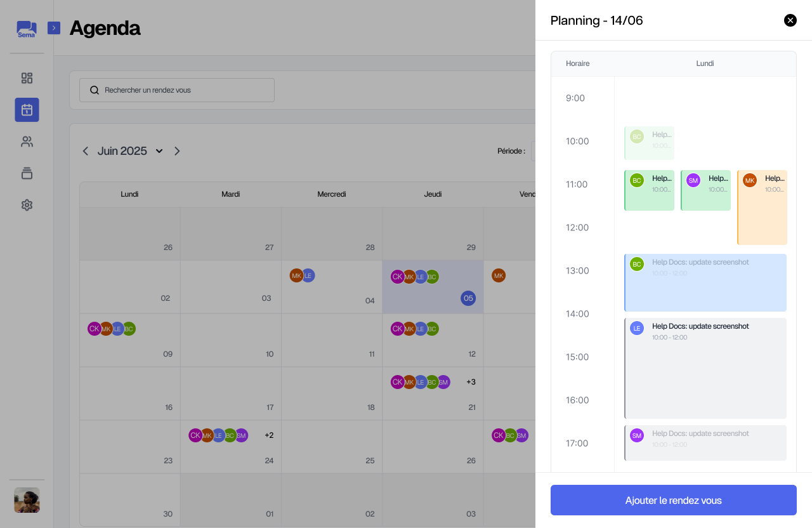812x528 pixels.
Task: Click 'Ajouter le rendez vous' button
Action: (x=673, y=500)
